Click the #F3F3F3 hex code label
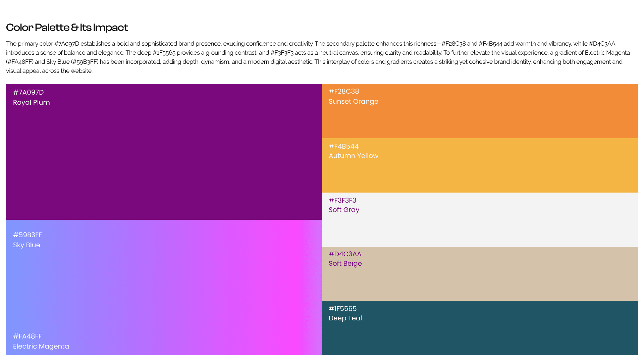Viewport: 644px width, 364px height. coord(342,200)
